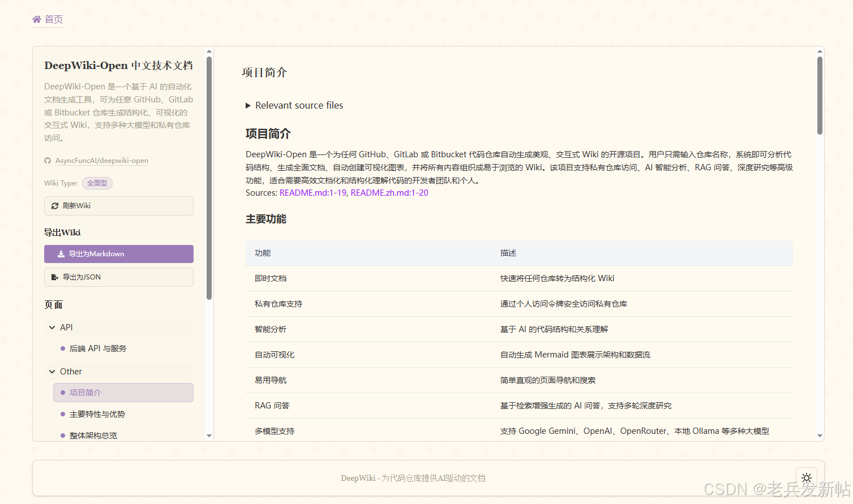Open the 整体架构总览 page
Image resolution: width=853 pixels, height=504 pixels.
tap(93, 436)
